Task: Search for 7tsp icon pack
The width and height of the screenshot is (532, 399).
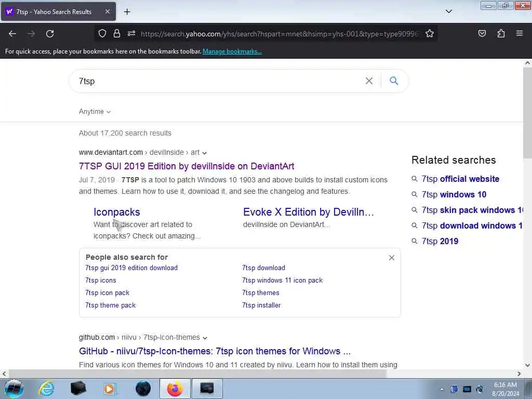Action: (107, 293)
